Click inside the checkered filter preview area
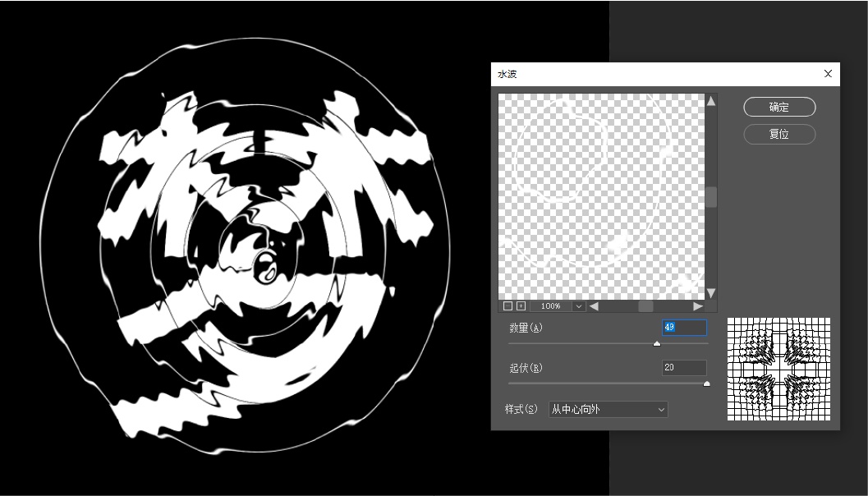 point(601,195)
